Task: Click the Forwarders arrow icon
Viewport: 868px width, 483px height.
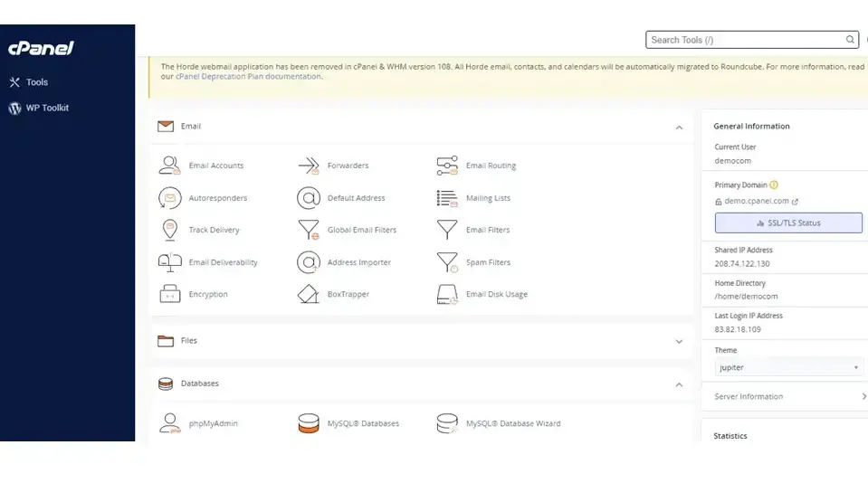Action: [x=309, y=166]
